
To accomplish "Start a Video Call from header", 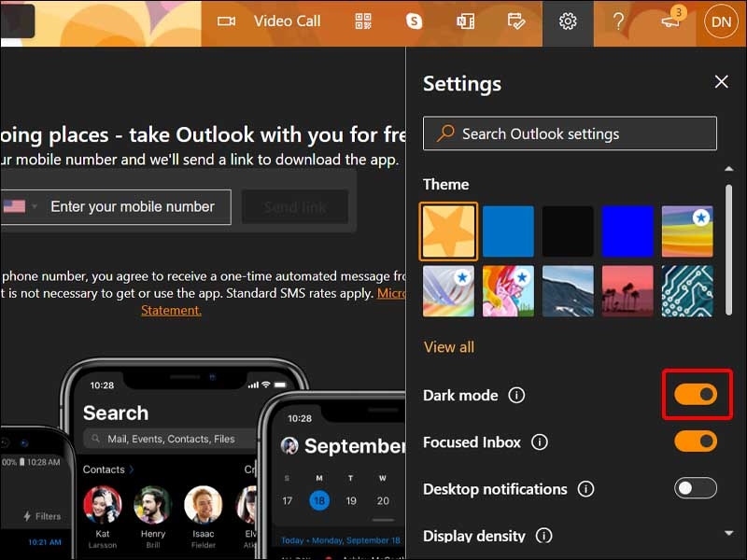I will [x=269, y=21].
